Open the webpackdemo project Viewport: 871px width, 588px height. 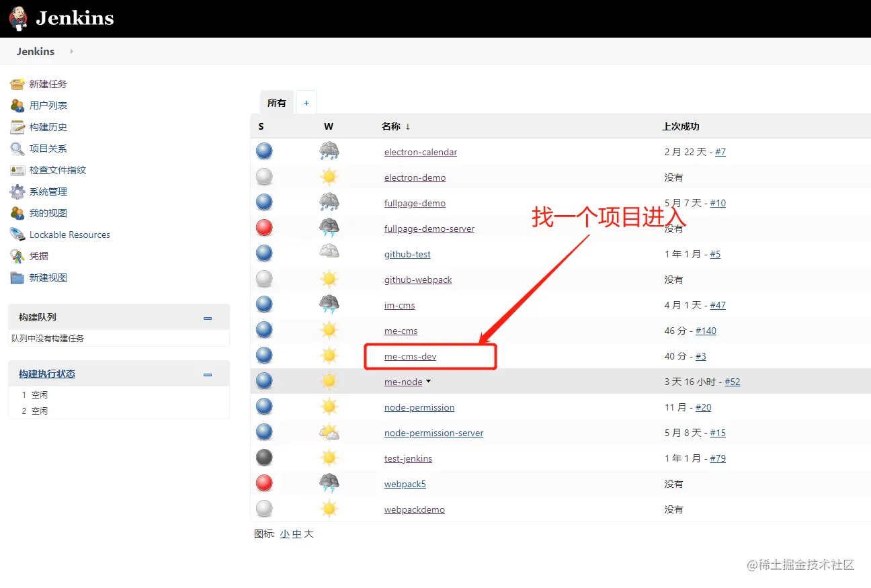coord(415,509)
